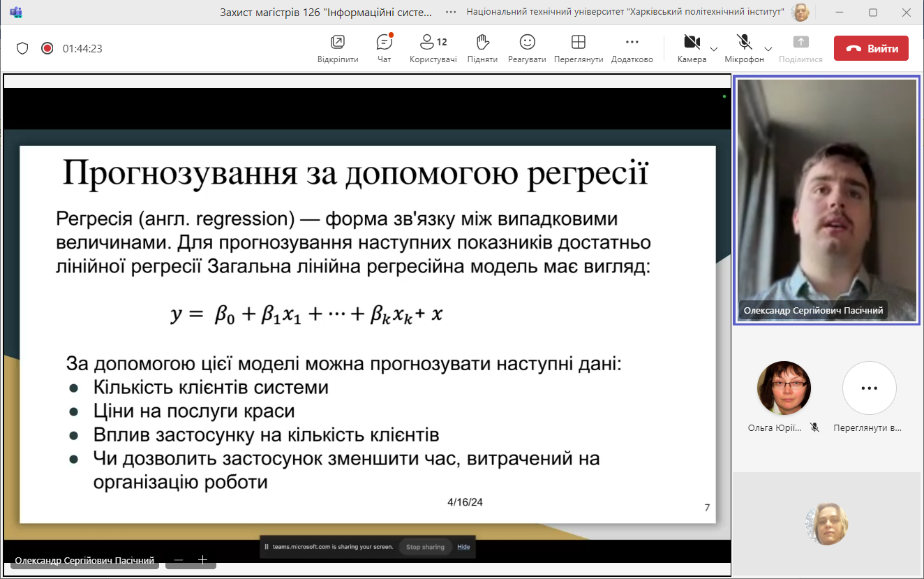The width and height of the screenshot is (924, 579).
Task: Click muted mic icon beside Ольга Юрії
Action: [x=814, y=427]
